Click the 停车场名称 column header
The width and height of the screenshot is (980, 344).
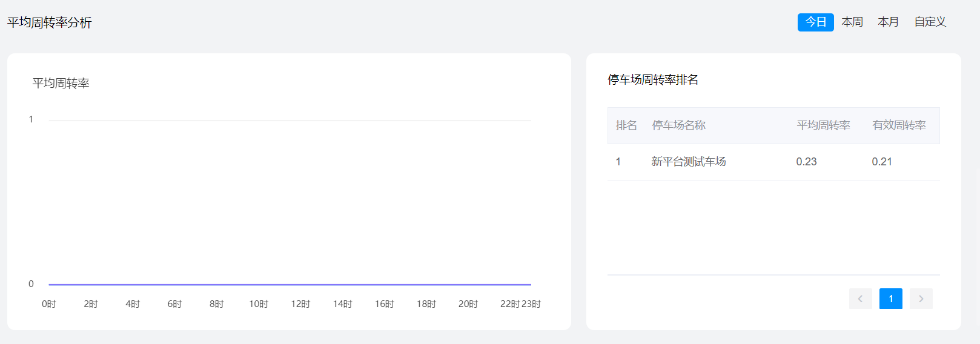tap(678, 125)
